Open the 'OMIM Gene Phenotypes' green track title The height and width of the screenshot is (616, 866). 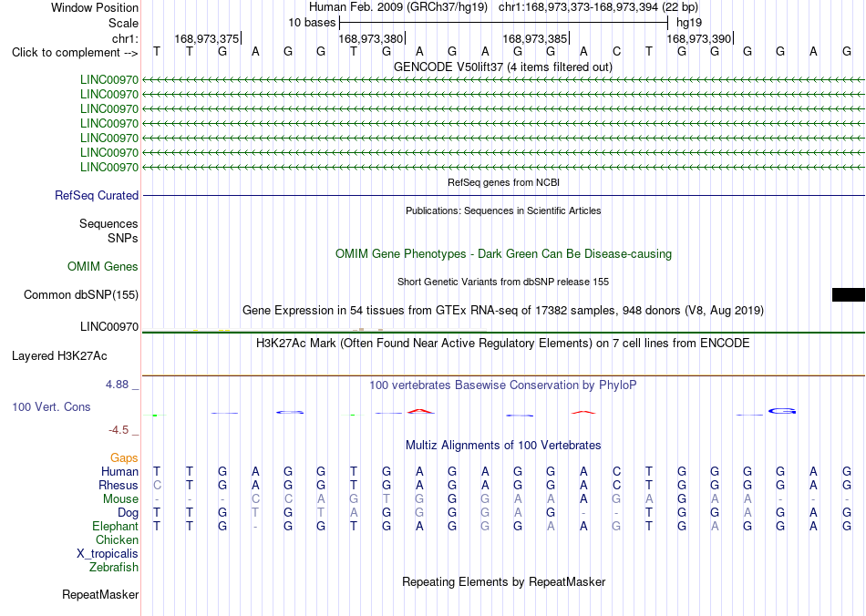(503, 254)
